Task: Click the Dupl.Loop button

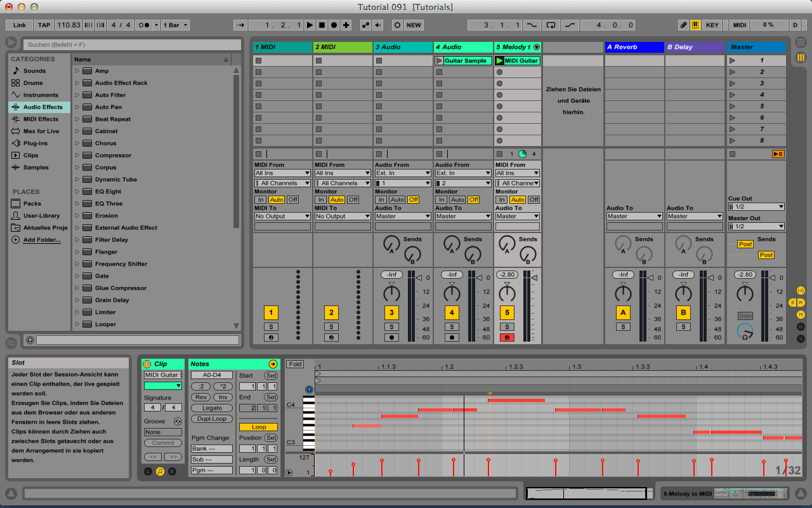Action: click(x=212, y=419)
